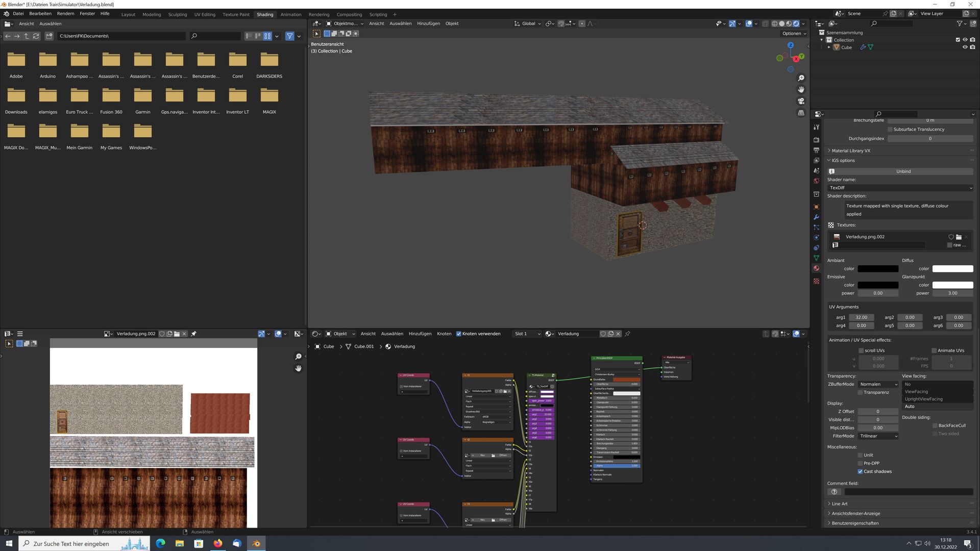Toggle camera view icon in viewport

coord(801,101)
